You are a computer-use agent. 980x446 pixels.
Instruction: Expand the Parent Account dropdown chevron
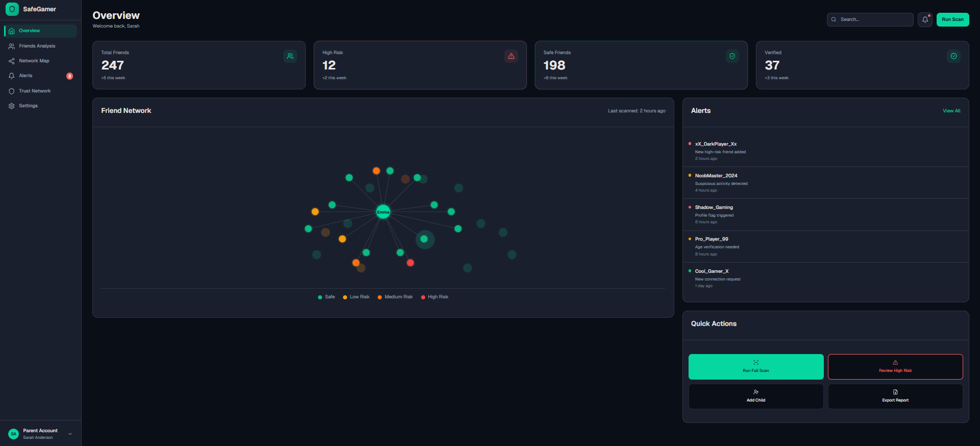70,434
